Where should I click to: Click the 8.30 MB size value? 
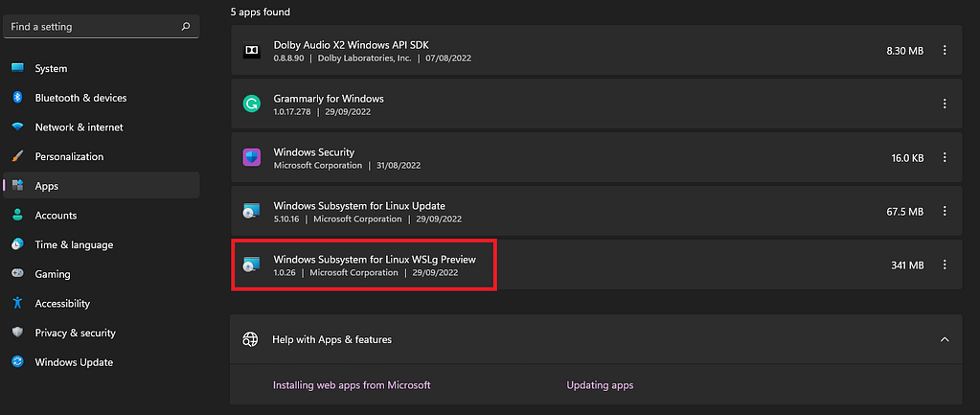(x=905, y=51)
